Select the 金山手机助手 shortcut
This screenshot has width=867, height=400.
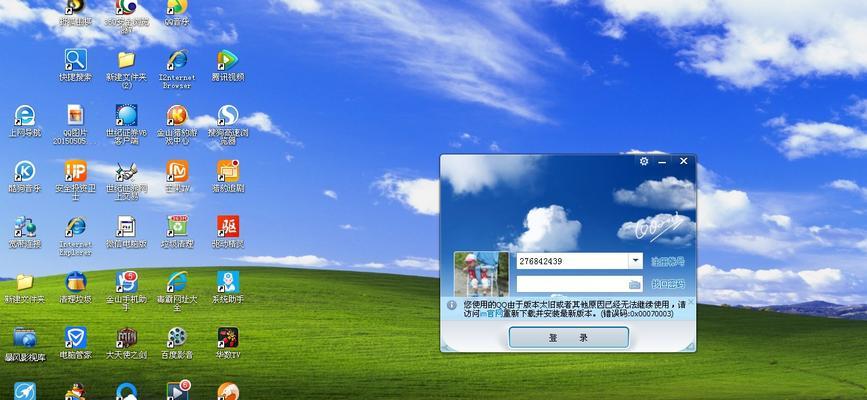point(127,290)
